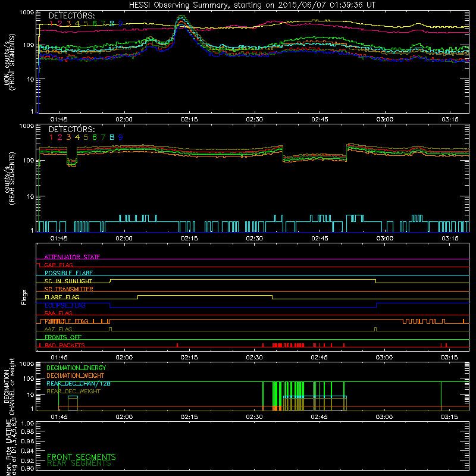Click detector number 5 in the rear segments legend
Image resolution: width=476 pixels, height=476 pixels.
tap(86, 137)
